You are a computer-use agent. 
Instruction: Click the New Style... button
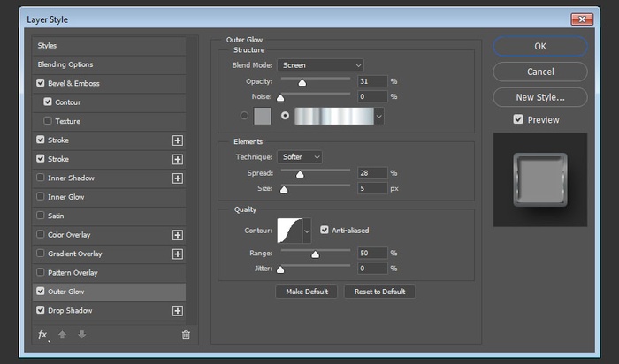pos(539,97)
